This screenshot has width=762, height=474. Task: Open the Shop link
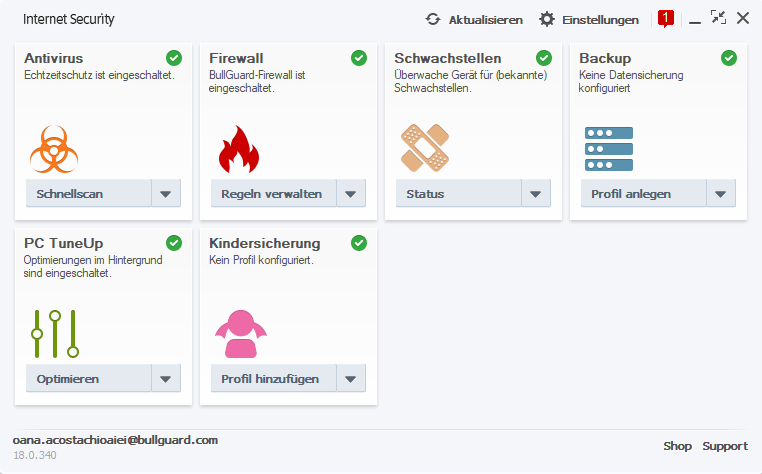click(x=677, y=446)
